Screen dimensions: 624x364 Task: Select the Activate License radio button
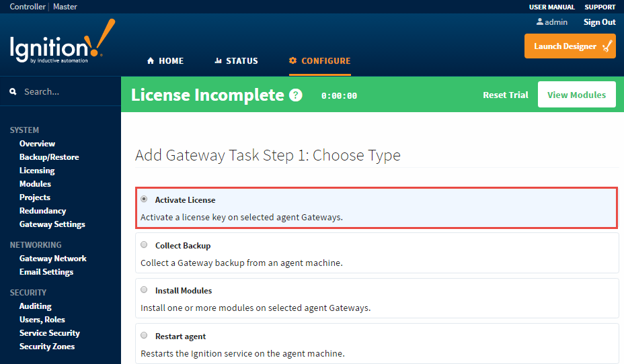tap(144, 199)
